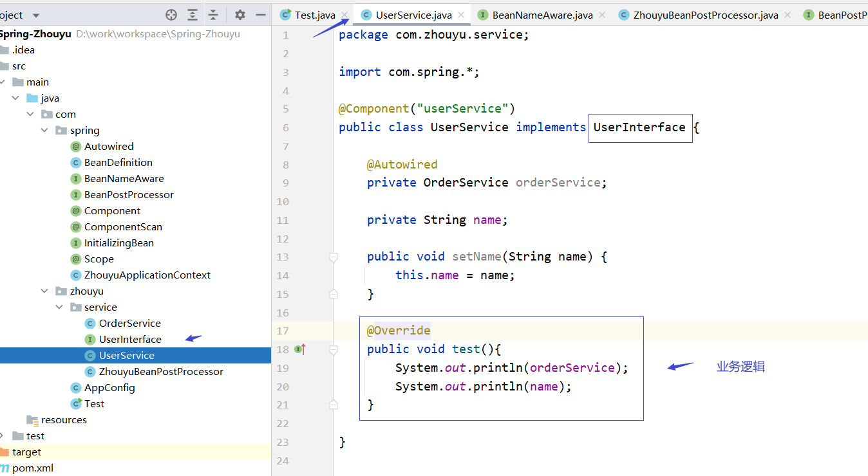This screenshot has height=476, width=868.
Task: Click @Component annotation on line 5
Action: [x=374, y=109]
